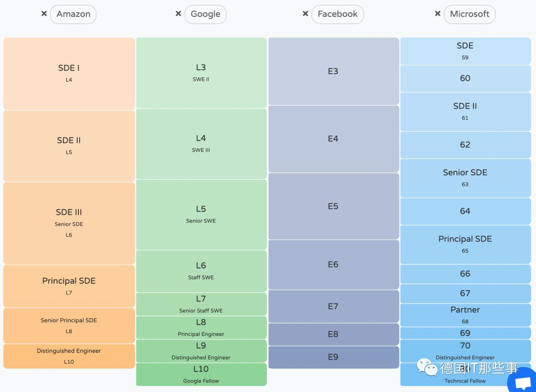
Task: Select Amazon SDE I L4 level block
Action: pos(69,73)
